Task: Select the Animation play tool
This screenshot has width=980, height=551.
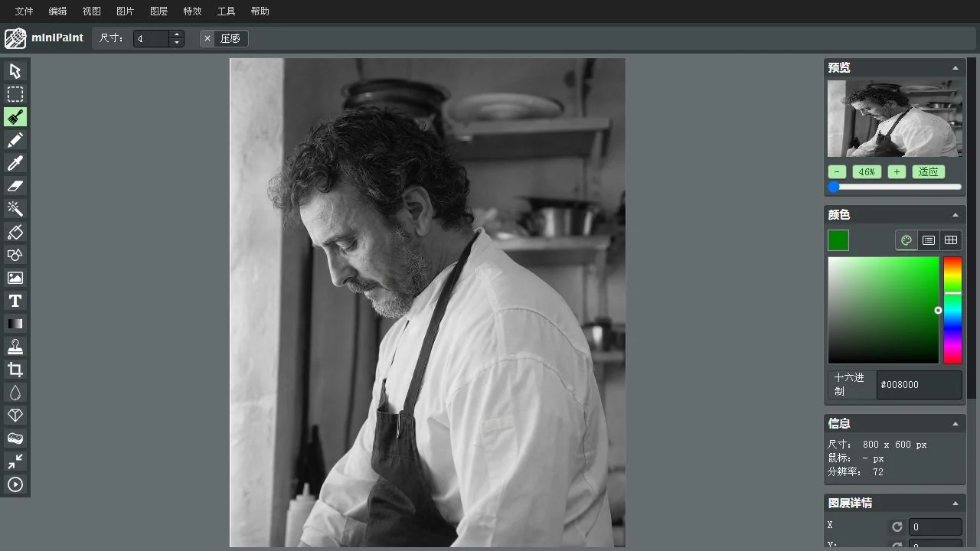Action: 15,484
